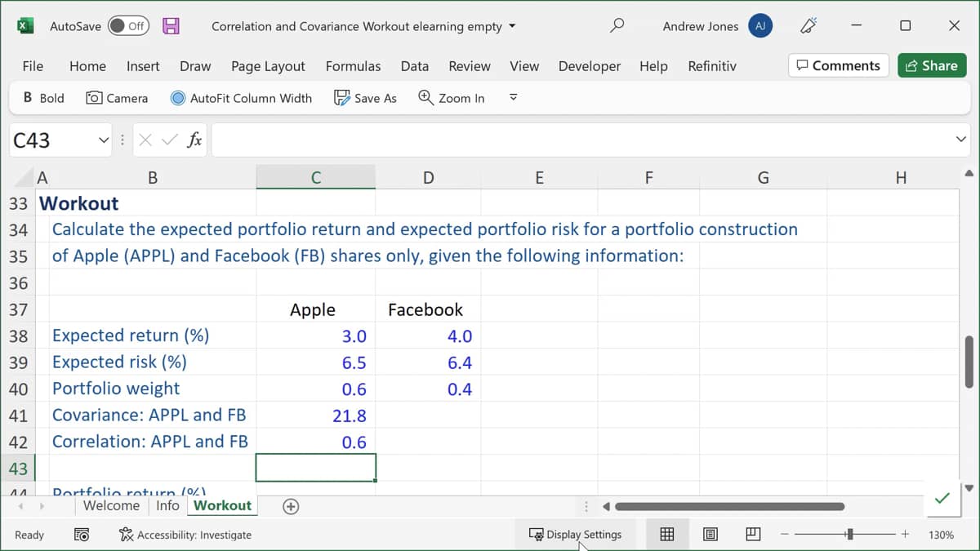This screenshot has height=551, width=980.
Task: Expand Customize Quick Access Toolbar arrow
Action: (514, 98)
